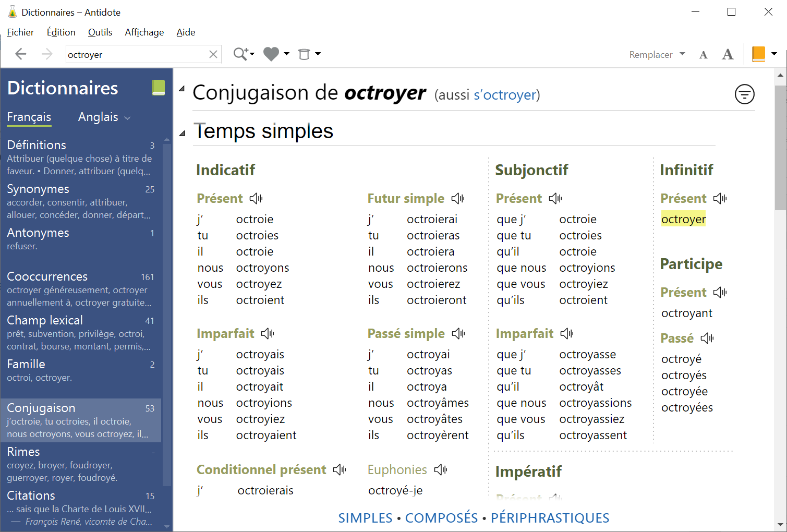
Task: Play audio for Subjonctif Imparfait
Action: (567, 334)
